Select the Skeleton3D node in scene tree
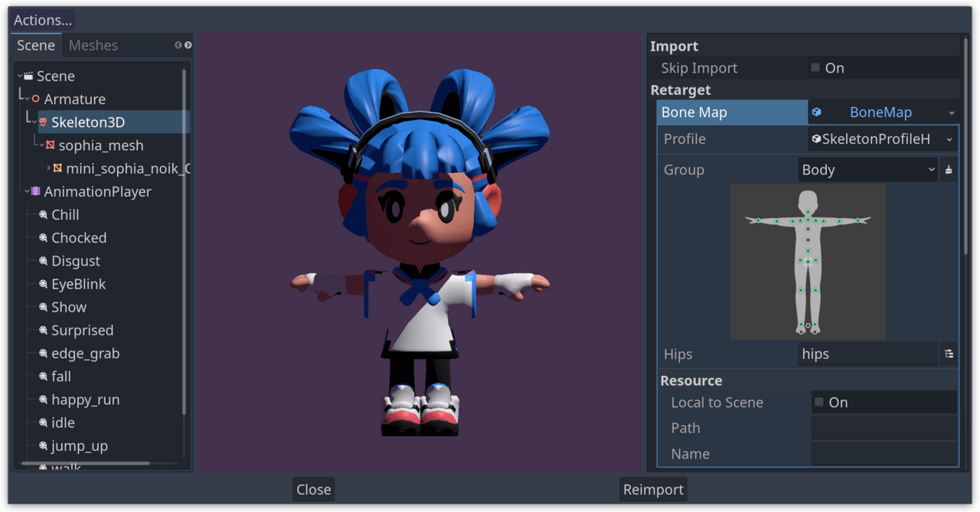This screenshot has width=980, height=512. click(87, 122)
